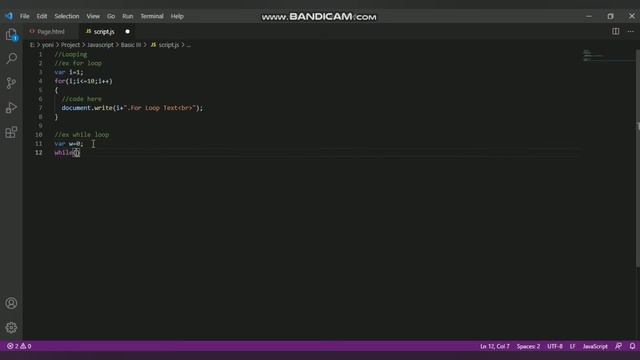
Task: Open the Terminal menu
Action: [x=152, y=16]
